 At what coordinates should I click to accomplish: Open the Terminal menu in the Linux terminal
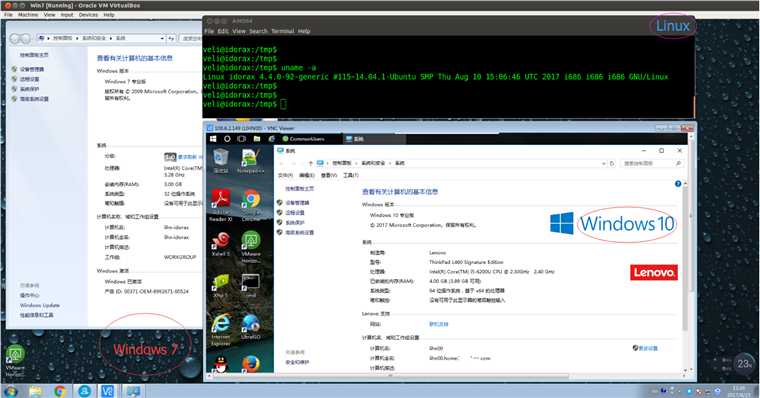(283, 31)
